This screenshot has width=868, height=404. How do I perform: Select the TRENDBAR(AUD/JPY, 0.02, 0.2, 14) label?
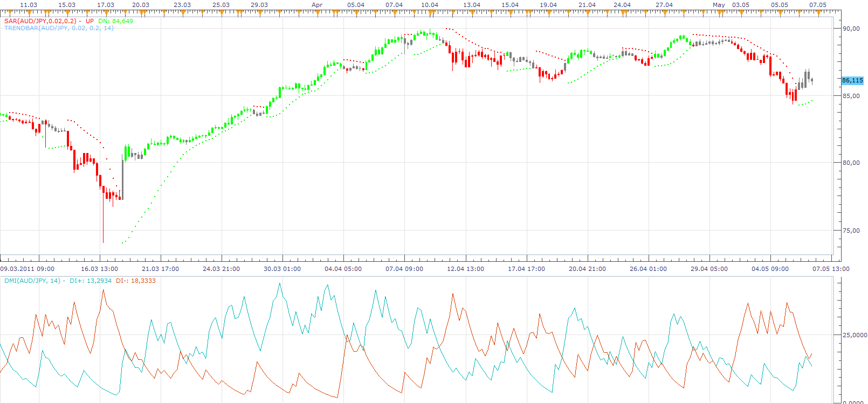coord(59,28)
